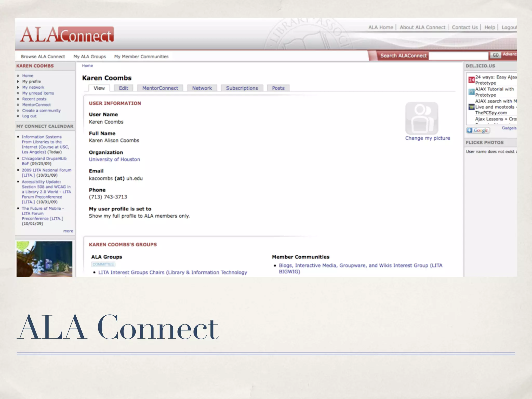This screenshot has height=399, width=532.
Task: Open the MentorConnect tab
Action: click(160, 88)
